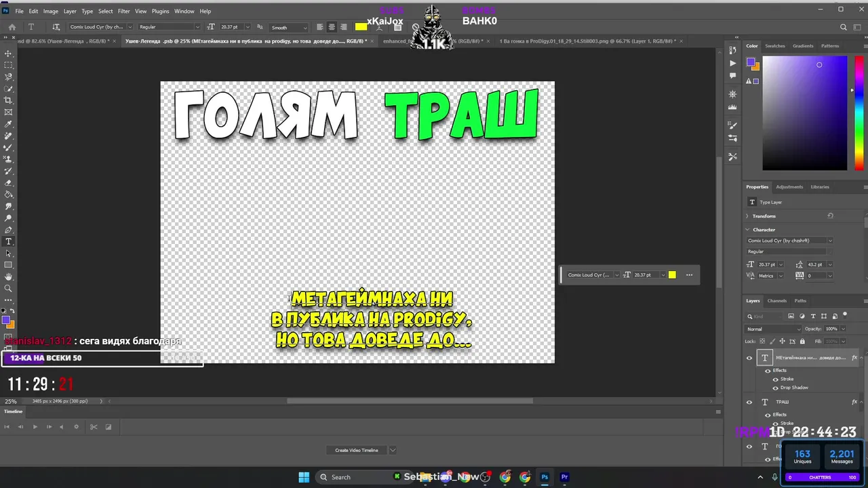Screen dimensions: 868x488
Task: Click foreground color swatch in toolbar
Action: (x=5, y=320)
